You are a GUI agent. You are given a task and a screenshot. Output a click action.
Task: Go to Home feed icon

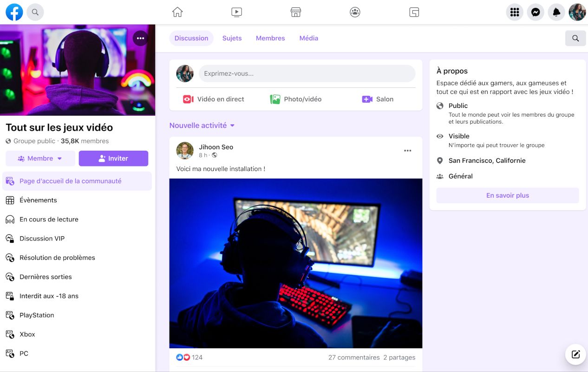tap(177, 12)
